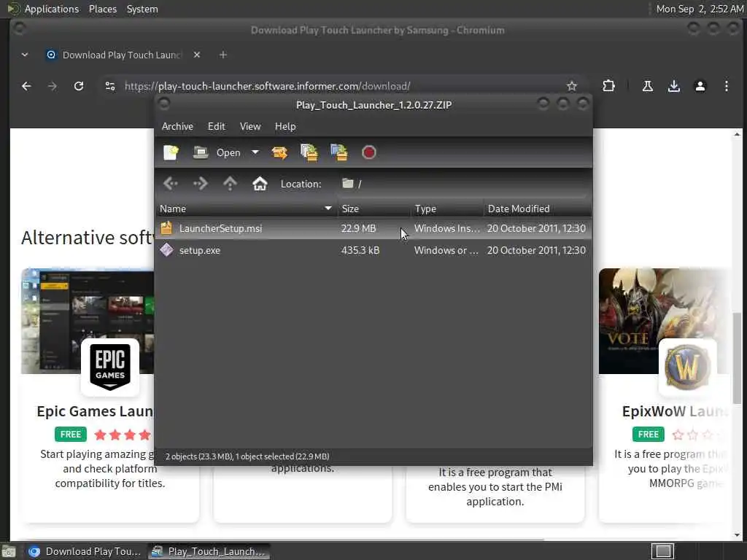Click workspace switcher in bottom panel

coord(662,551)
